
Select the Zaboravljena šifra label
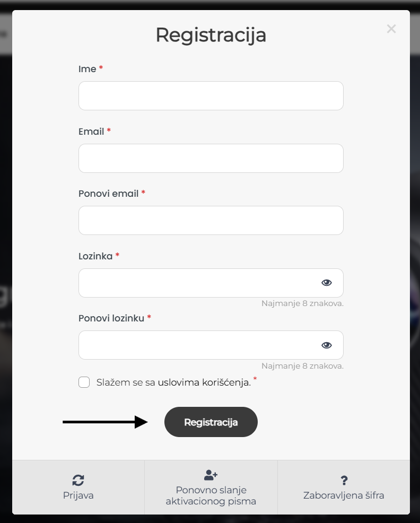[x=344, y=495]
